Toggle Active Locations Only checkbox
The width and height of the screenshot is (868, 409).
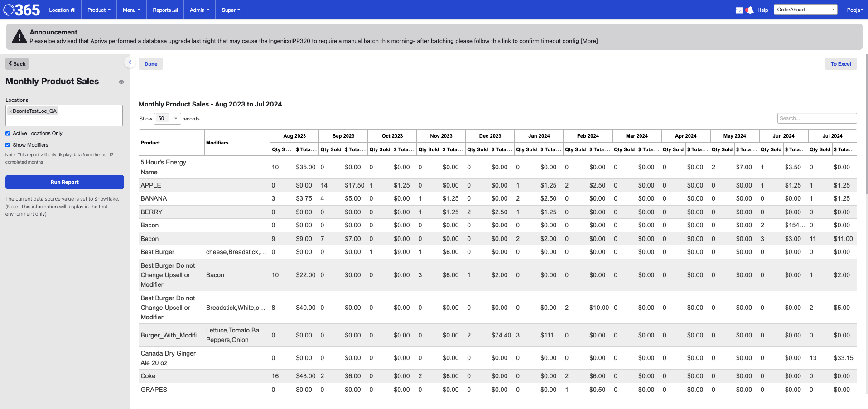click(x=8, y=134)
